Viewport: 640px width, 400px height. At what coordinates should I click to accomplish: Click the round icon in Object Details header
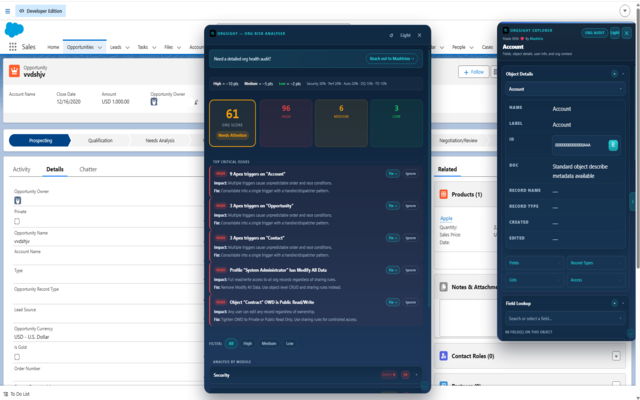point(614,74)
